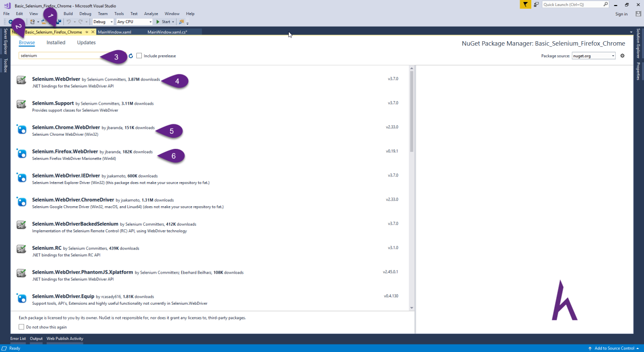This screenshot has height=352, width=644.
Task: Click the undo toolbar icon
Action: (x=69, y=22)
